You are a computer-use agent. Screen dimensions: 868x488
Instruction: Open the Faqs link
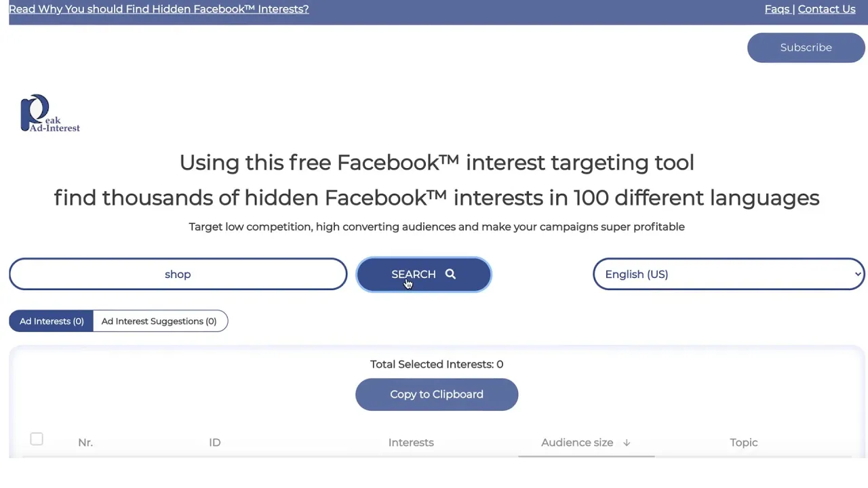[776, 9]
